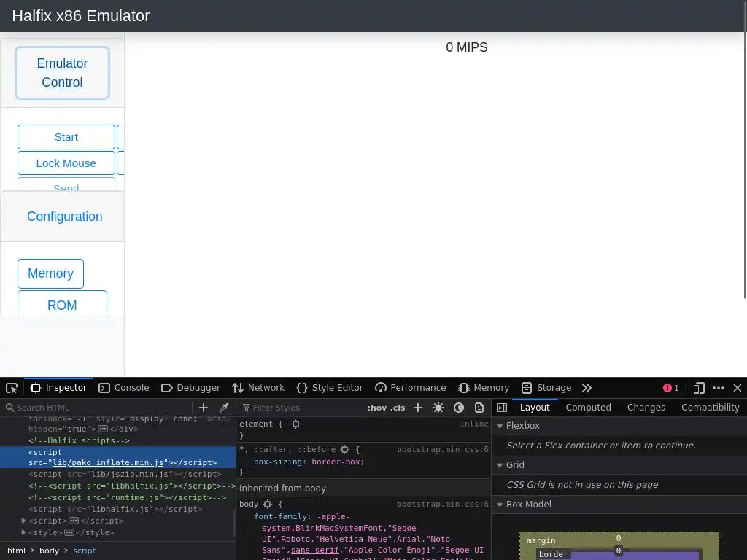Viewport: 747px width, 560px height.
Task: Select the Layout sidebar tab
Action: tap(535, 408)
